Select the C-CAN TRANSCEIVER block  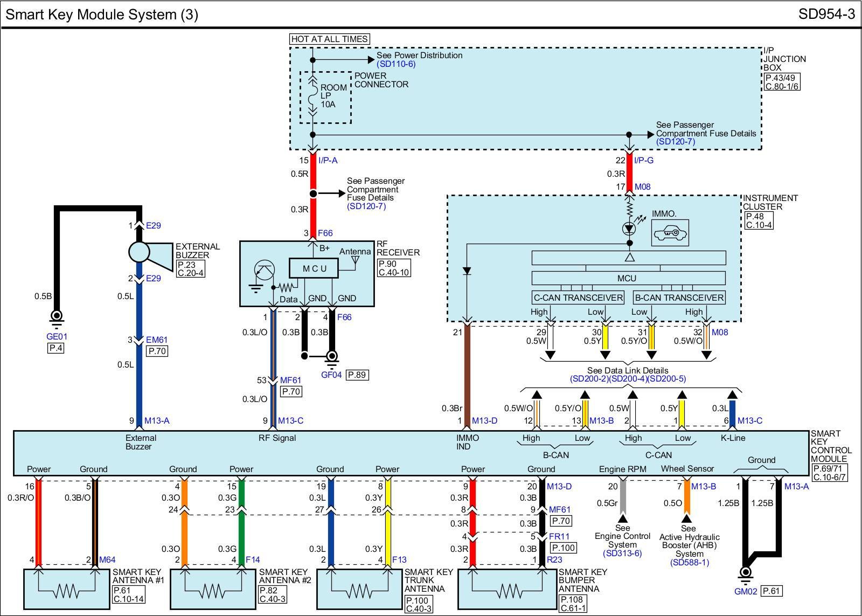pos(578,297)
